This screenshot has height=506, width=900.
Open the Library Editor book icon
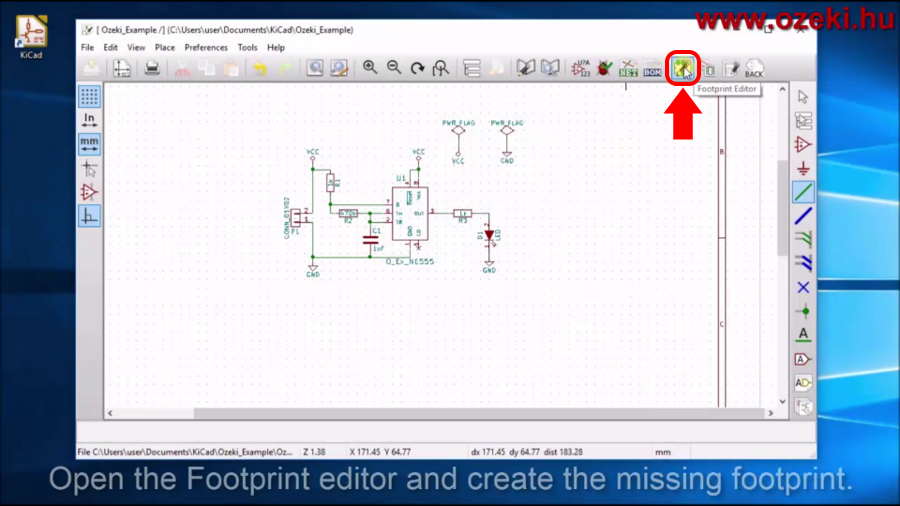pyautogui.click(x=525, y=68)
